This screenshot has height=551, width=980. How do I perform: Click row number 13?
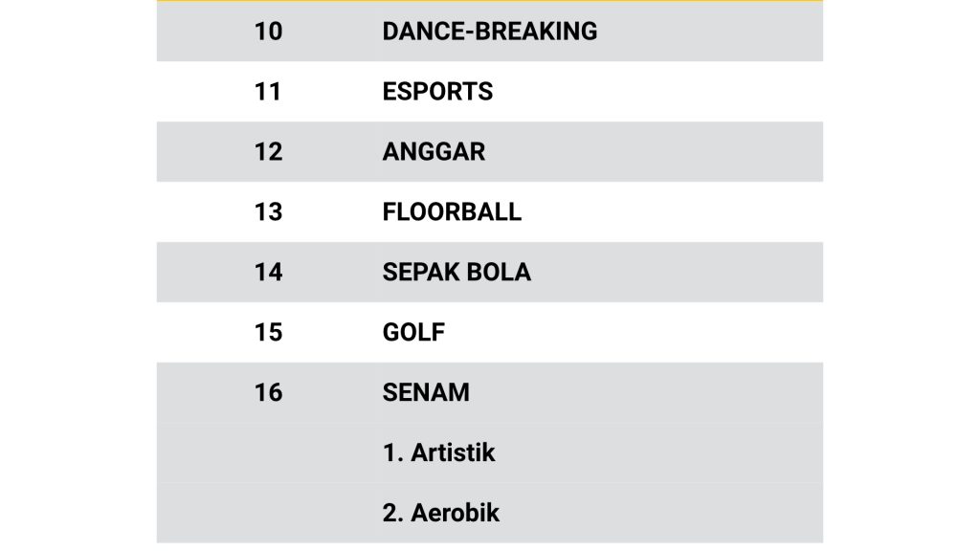[x=268, y=211]
